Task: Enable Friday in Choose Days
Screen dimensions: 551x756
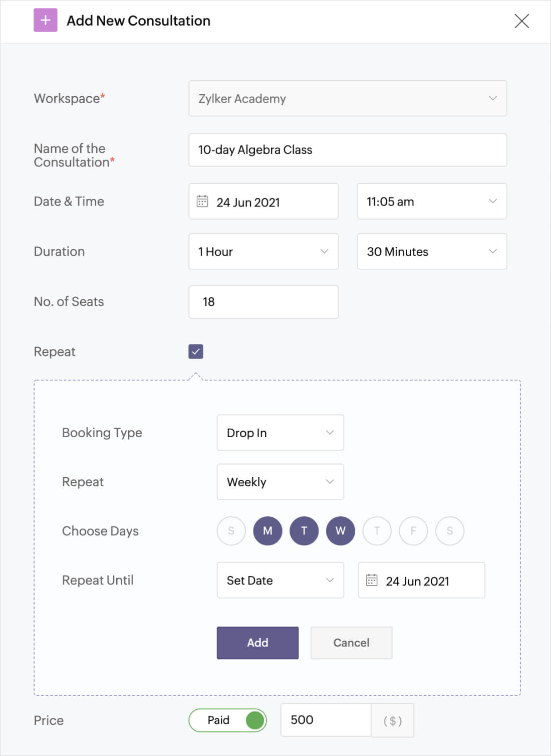Action: coord(413,531)
